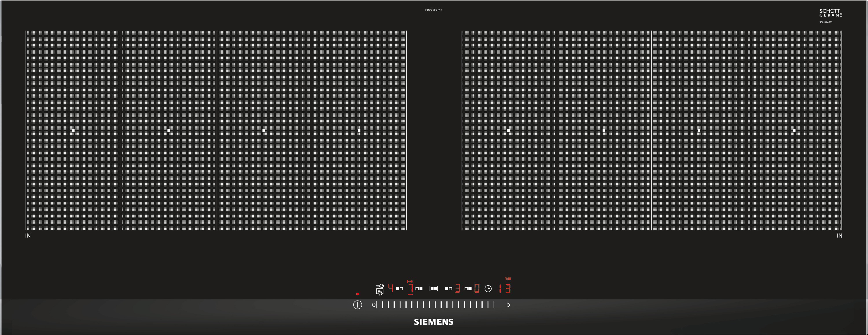This screenshot has height=335, width=868.
Task: Select the zone icon right of red 7
Action: click(419, 288)
